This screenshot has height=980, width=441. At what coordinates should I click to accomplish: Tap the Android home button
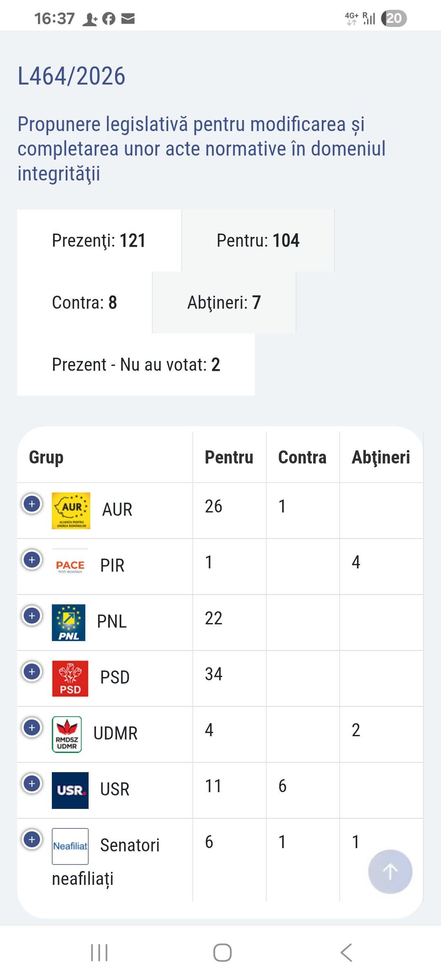coord(223,953)
